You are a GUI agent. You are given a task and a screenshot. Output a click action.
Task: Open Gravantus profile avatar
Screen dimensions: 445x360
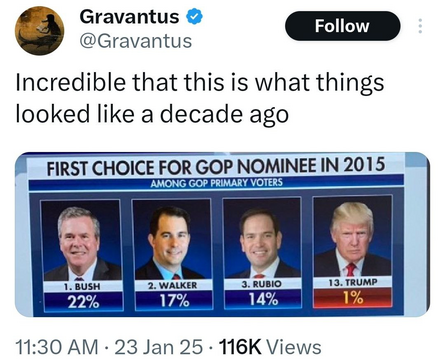point(39,30)
